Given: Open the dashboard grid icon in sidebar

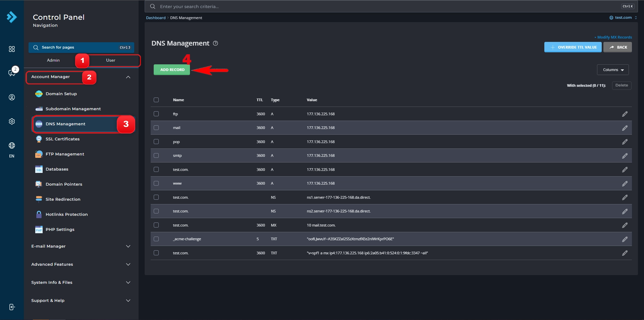Looking at the screenshot, I should (12, 49).
